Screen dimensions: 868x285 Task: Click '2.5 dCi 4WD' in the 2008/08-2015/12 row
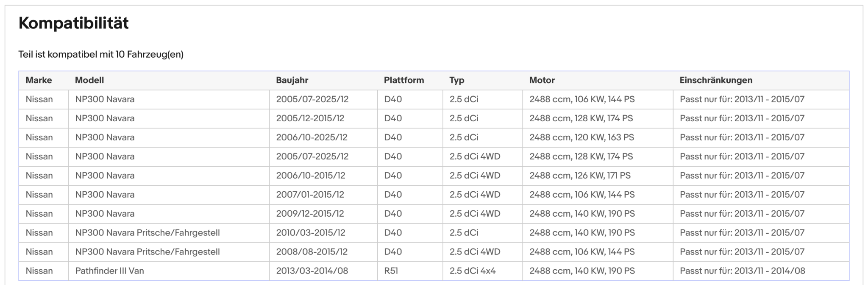[475, 252]
